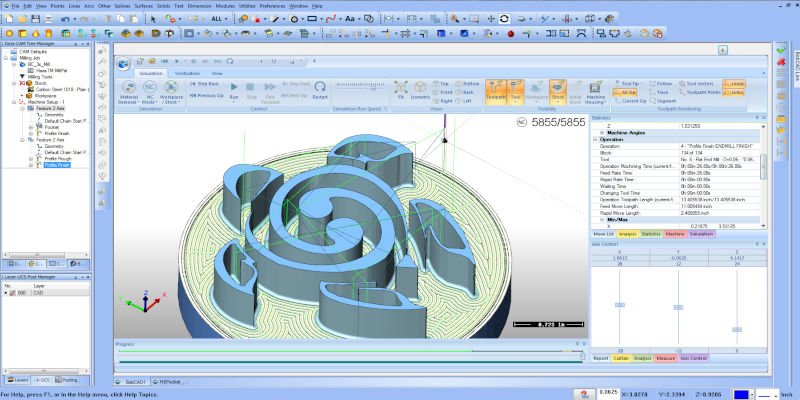Click the Front view icon
Image resolution: width=800 pixels, height=400 pixels.
click(x=442, y=92)
